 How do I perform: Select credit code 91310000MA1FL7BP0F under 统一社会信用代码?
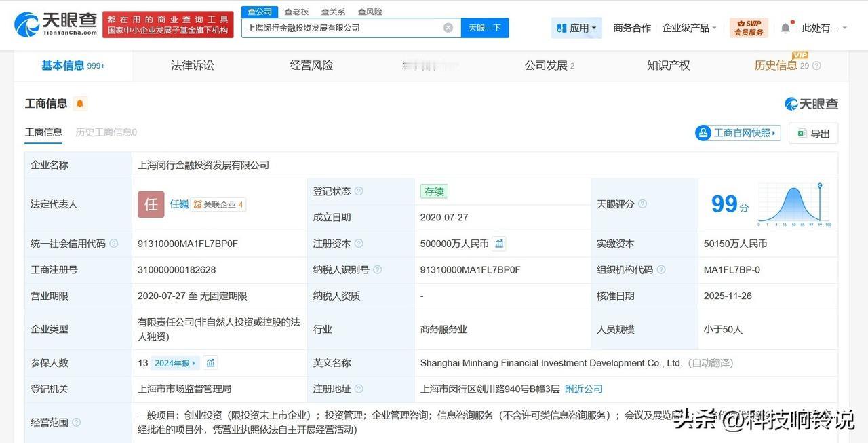coord(188,244)
